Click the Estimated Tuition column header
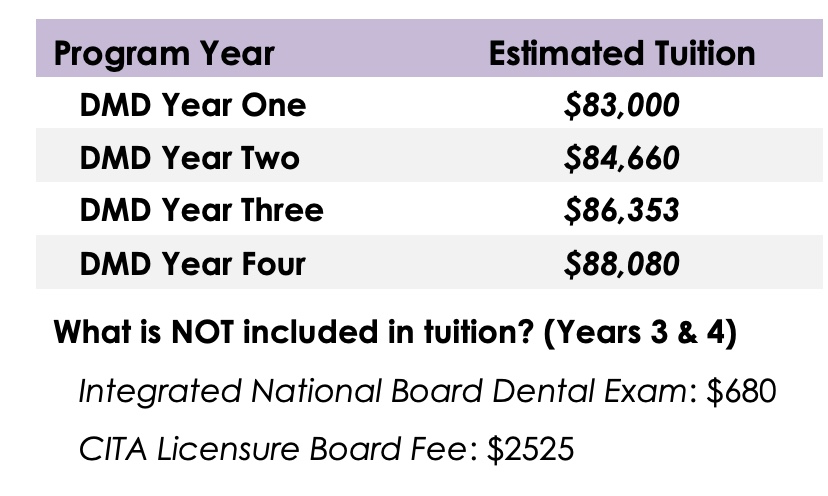Screen dimensions: 828x496 pos(621,53)
